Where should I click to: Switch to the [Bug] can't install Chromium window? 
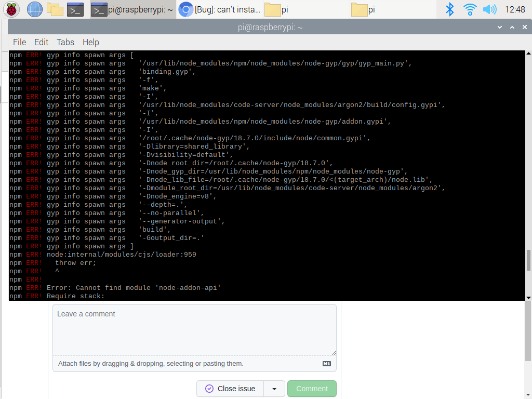(x=220, y=9)
